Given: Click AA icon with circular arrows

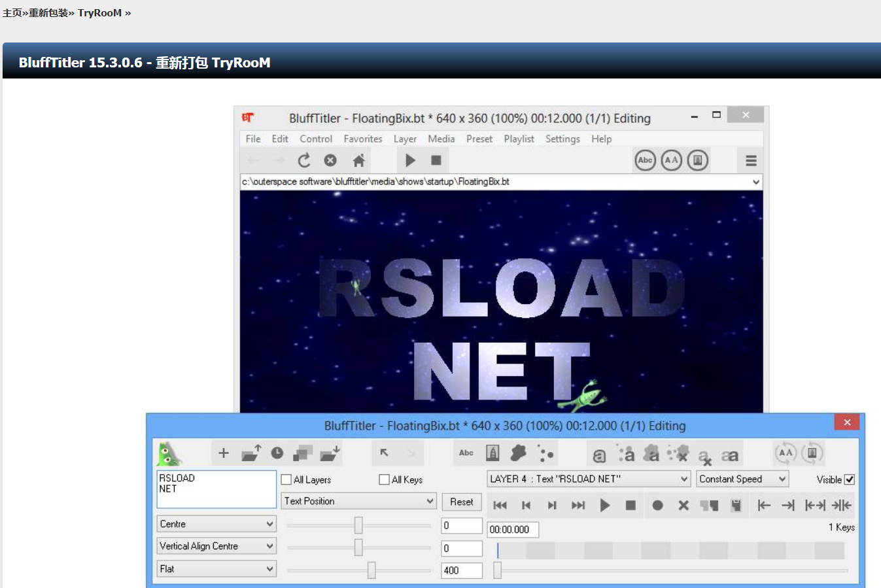Looking at the screenshot, I should 786,453.
